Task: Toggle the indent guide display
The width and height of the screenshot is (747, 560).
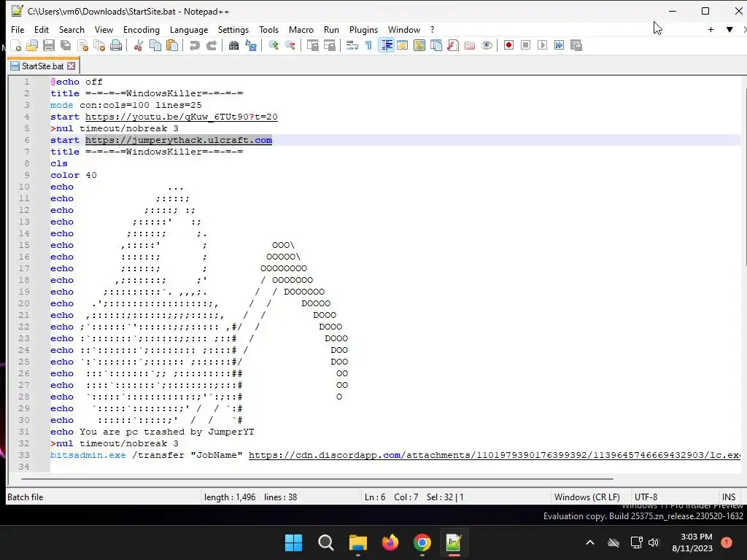Action: pos(386,46)
